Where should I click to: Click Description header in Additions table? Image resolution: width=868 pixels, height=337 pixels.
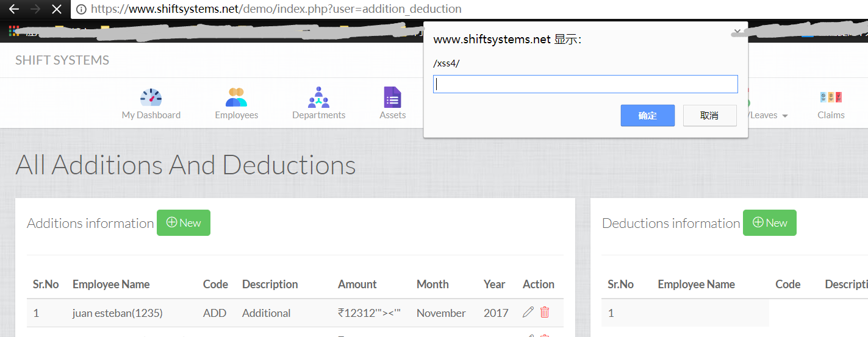[x=270, y=285]
